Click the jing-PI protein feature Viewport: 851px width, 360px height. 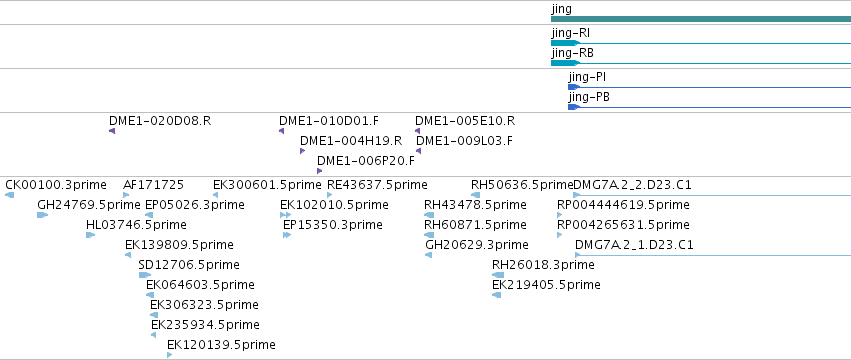709,87
